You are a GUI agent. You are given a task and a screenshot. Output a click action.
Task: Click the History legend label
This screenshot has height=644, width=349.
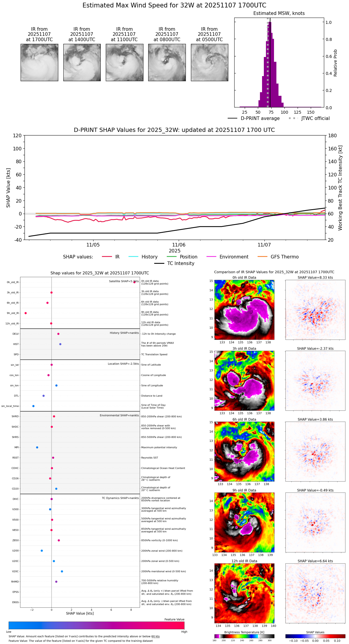pyautogui.click(x=149, y=257)
